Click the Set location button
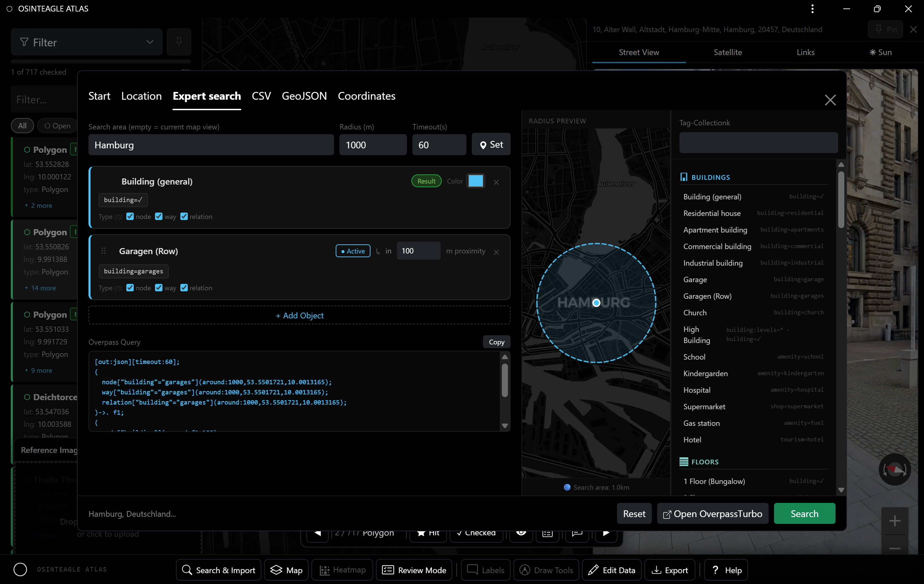This screenshot has width=924, height=584. [x=491, y=144]
